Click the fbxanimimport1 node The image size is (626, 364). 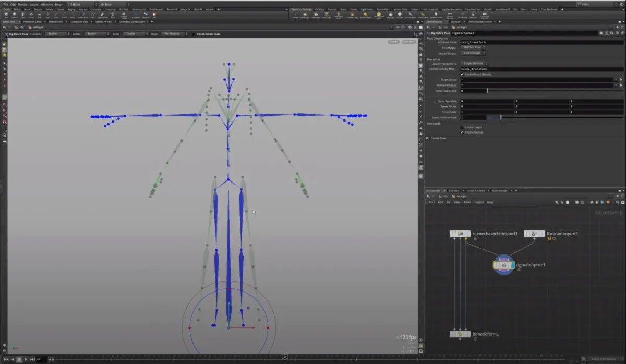(534, 234)
